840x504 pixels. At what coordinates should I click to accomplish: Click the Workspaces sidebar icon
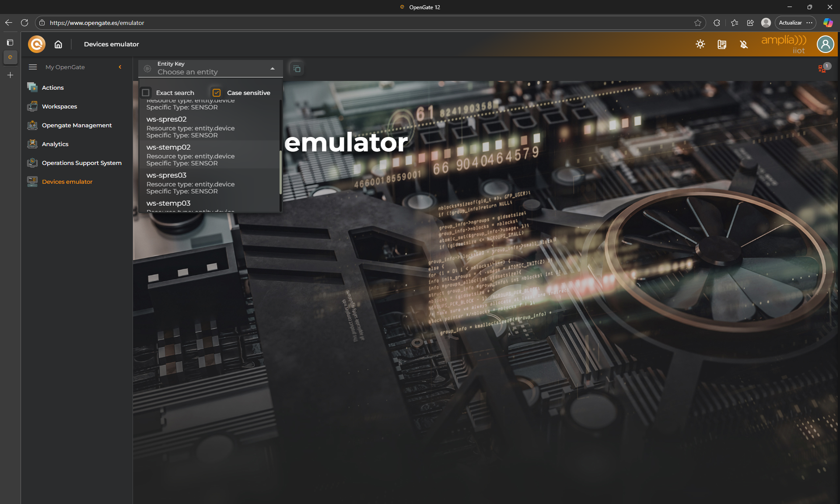coord(32,106)
